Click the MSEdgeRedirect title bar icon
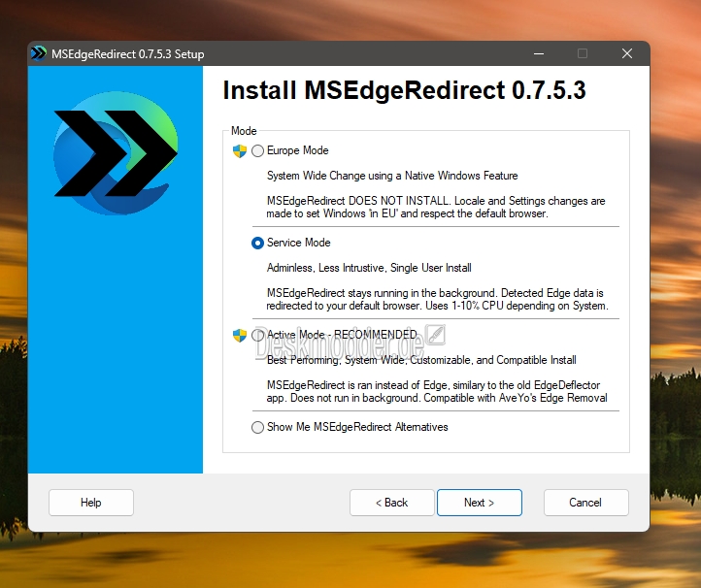This screenshot has height=588, width=701. (39, 53)
